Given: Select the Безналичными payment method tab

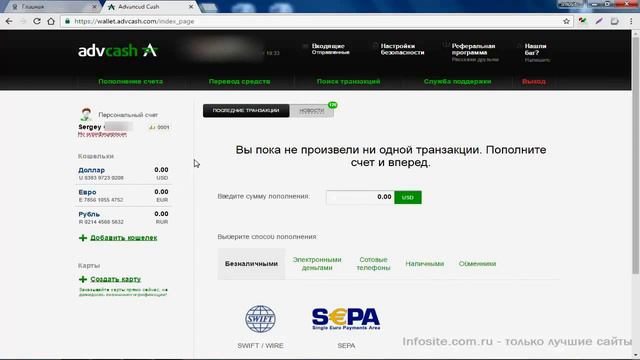Looking at the screenshot, I should point(251,264).
